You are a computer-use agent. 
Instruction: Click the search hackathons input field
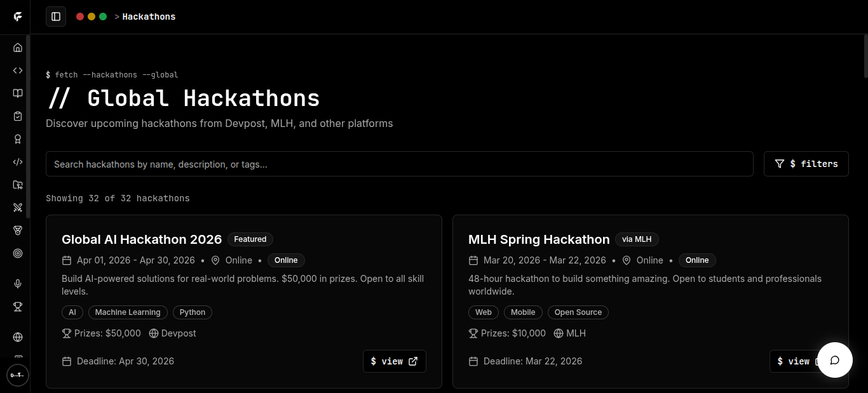click(x=399, y=164)
